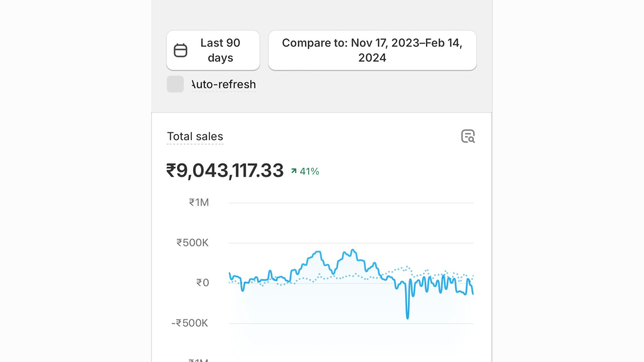Click the ₹9,043,117.33 sales figure
Screen dimensions: 644x362
(x=225, y=170)
